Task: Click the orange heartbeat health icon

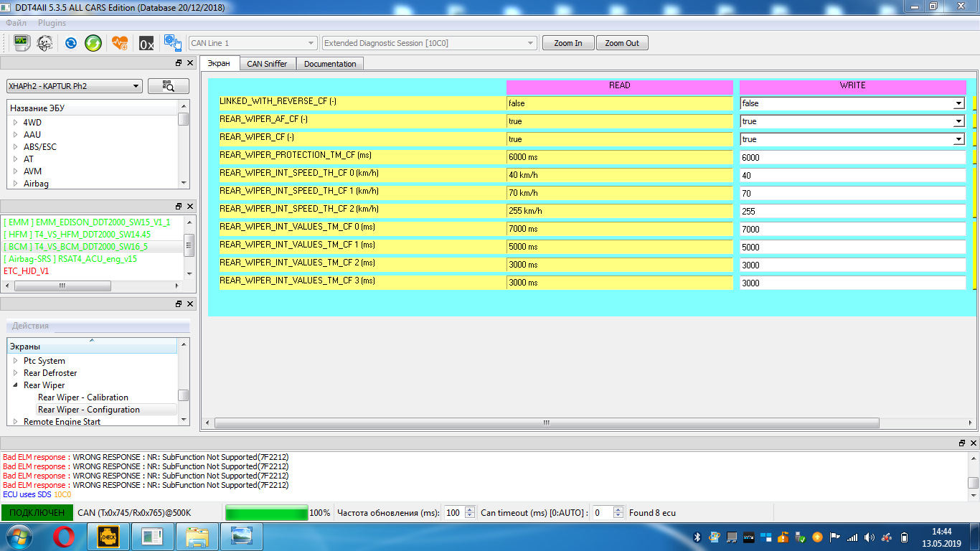Action: [x=120, y=43]
